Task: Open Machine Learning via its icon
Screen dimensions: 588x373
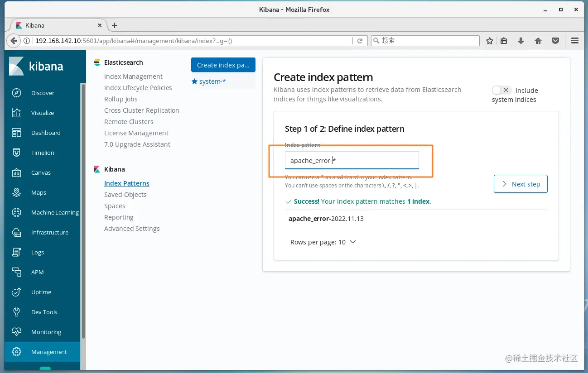Action: pos(17,212)
